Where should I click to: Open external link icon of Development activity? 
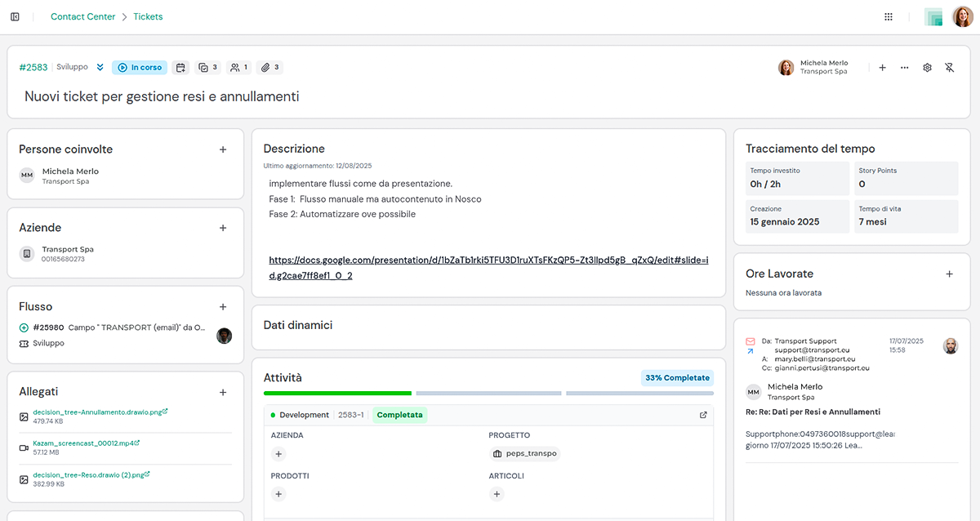tap(703, 415)
